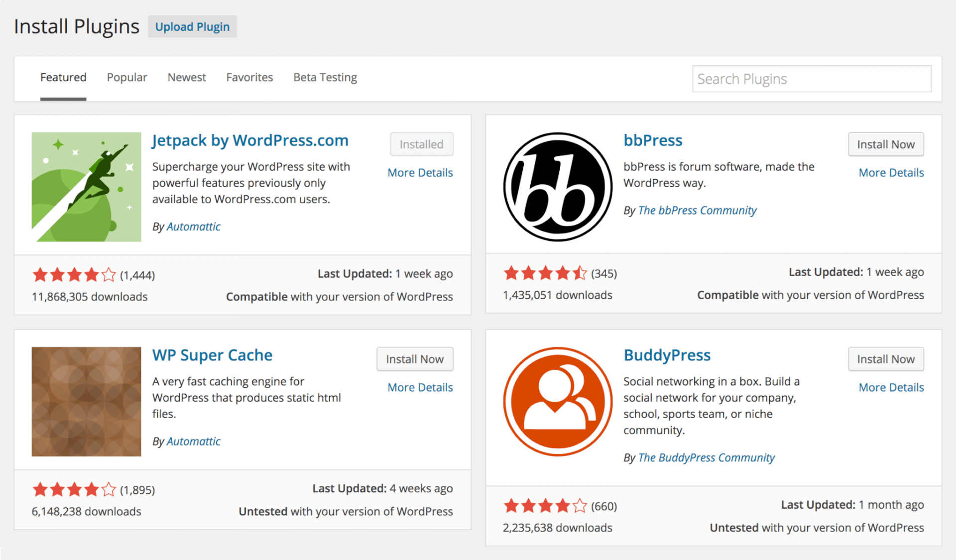Image resolution: width=956 pixels, height=560 pixels.
Task: Click the 11,868,305 downloads text
Action: (x=90, y=297)
